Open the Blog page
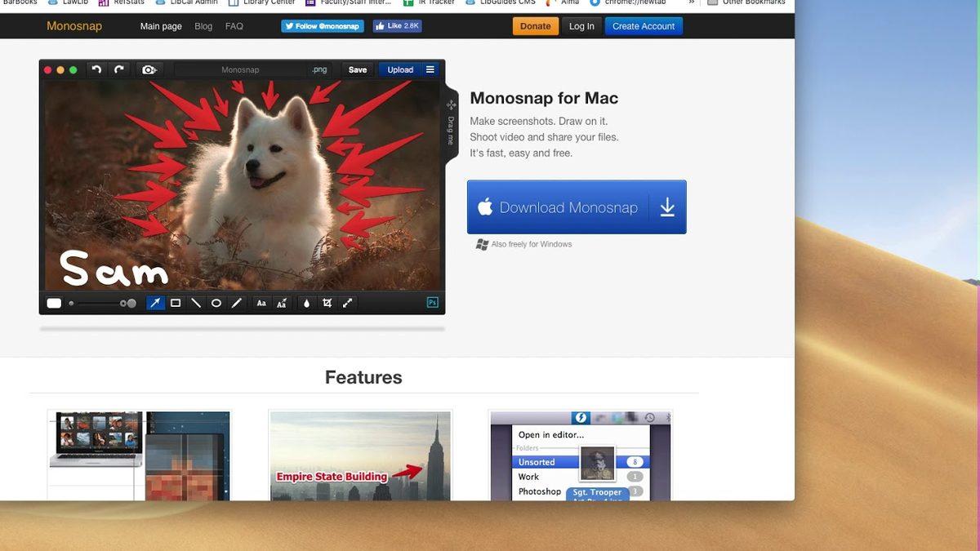Screen dimensions: 980x551 [x=203, y=26]
